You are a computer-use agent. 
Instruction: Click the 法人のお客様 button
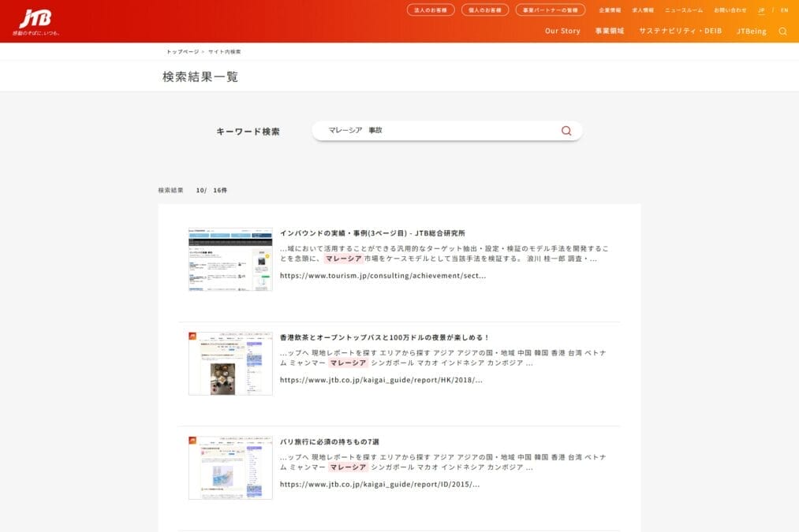[x=431, y=10]
